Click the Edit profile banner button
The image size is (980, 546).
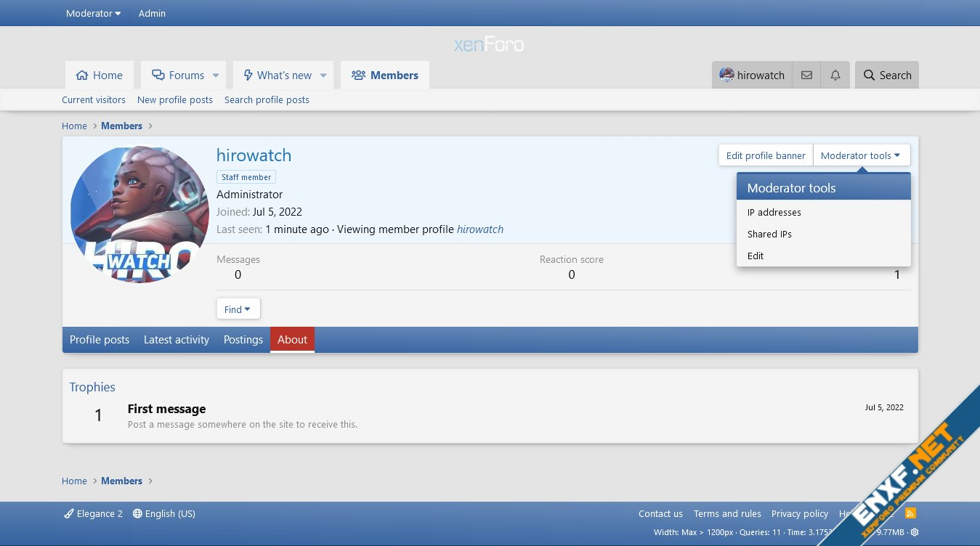(765, 155)
